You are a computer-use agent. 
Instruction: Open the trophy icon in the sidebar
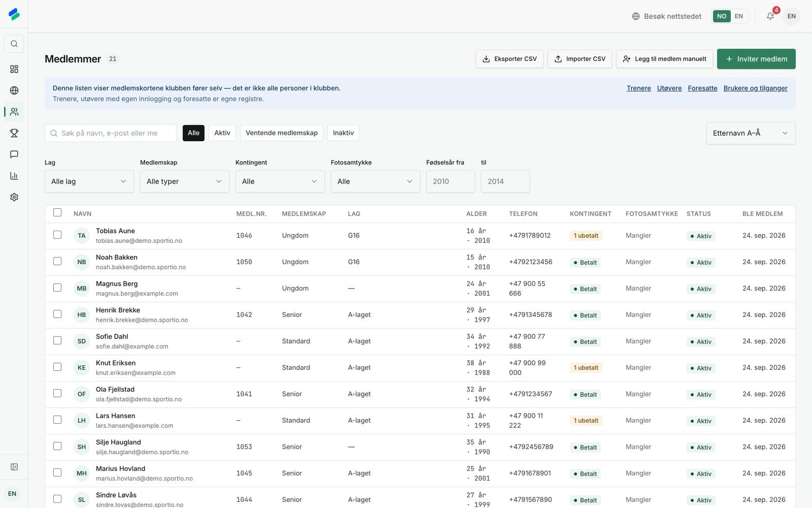(14, 133)
